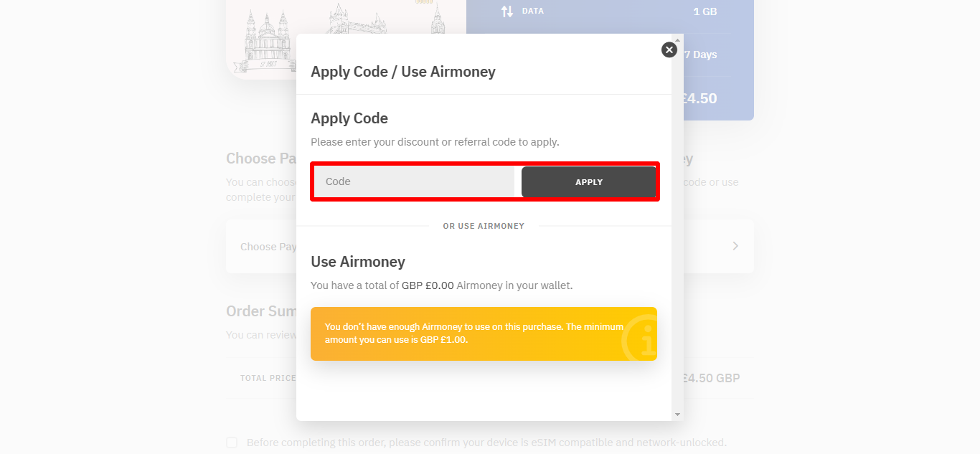980x454 pixels.
Task: Click the dialog scrollbar down arrow
Action: click(678, 415)
